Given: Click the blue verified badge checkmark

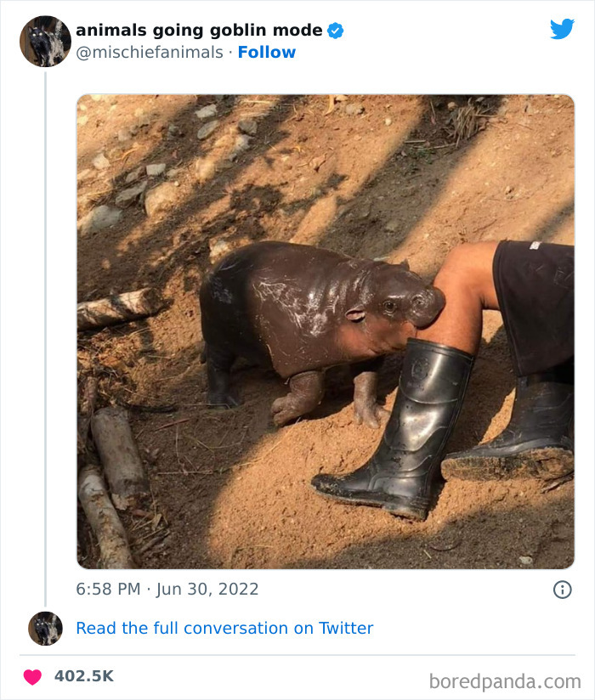Looking at the screenshot, I should (335, 29).
